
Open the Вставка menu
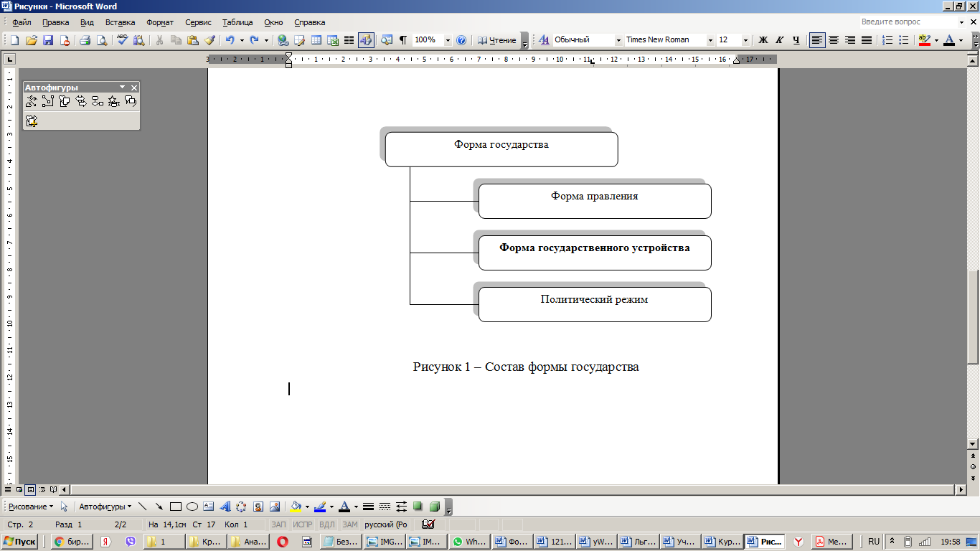(120, 22)
